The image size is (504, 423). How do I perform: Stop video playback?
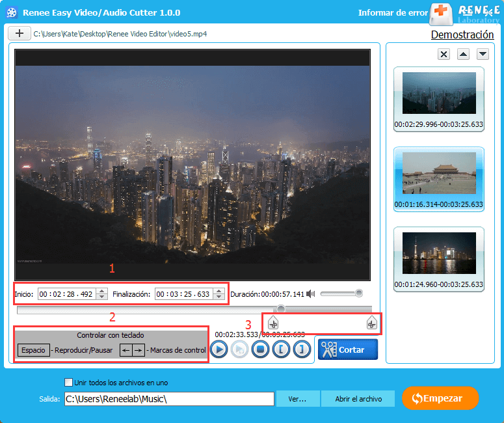pyautogui.click(x=260, y=349)
